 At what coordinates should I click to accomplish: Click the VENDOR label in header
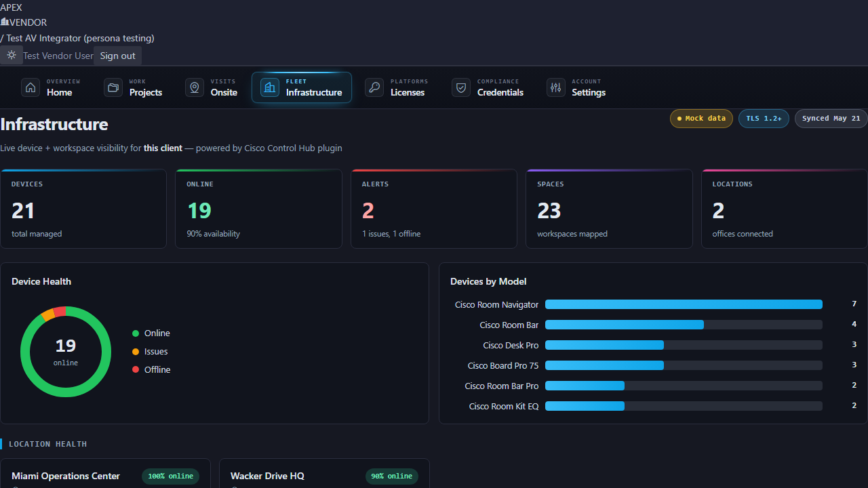pyautogui.click(x=28, y=22)
